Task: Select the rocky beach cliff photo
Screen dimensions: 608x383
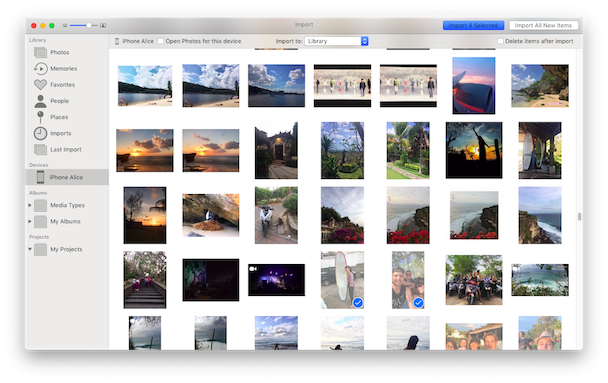Action: click(540, 86)
